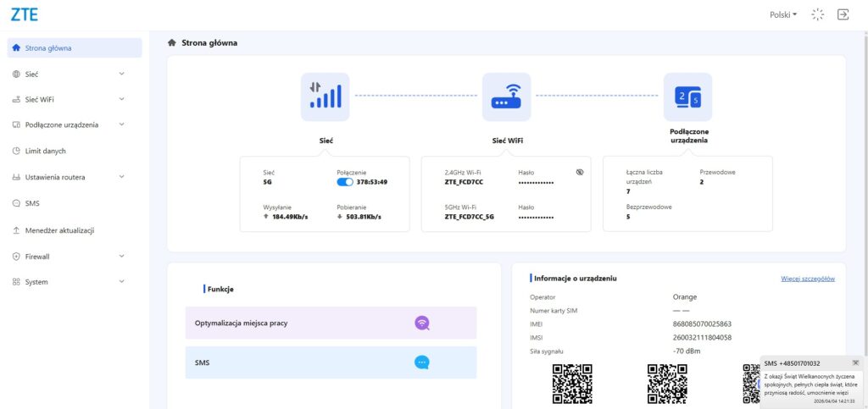Viewport: 868px width, 409px height.
Task: Open the Polski language dropdown
Action: tap(782, 14)
